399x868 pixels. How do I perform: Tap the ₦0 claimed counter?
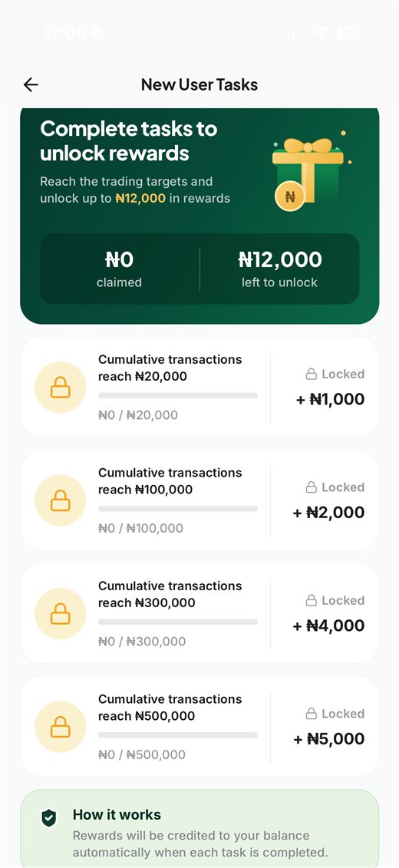tap(120, 269)
